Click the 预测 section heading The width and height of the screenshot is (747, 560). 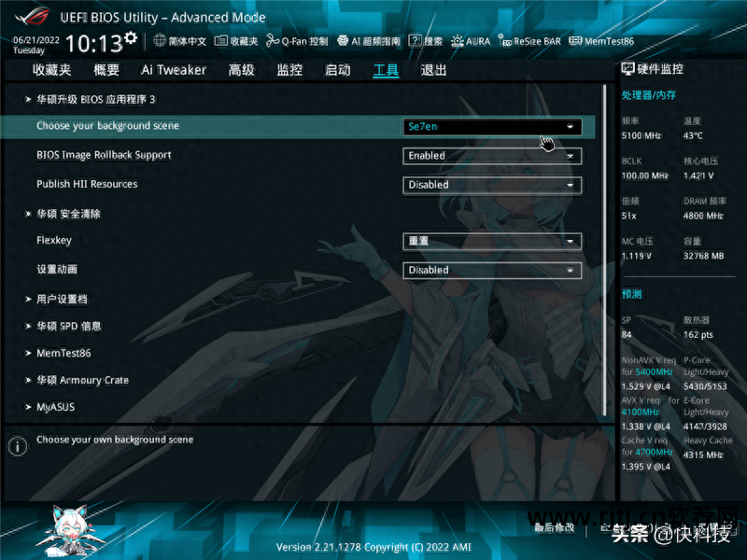(x=632, y=294)
